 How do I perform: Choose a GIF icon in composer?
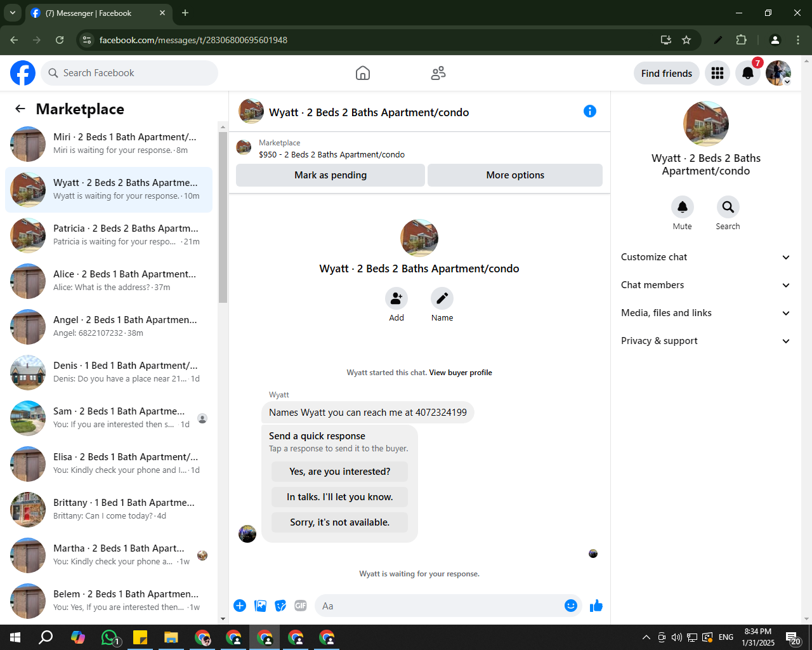(x=301, y=606)
